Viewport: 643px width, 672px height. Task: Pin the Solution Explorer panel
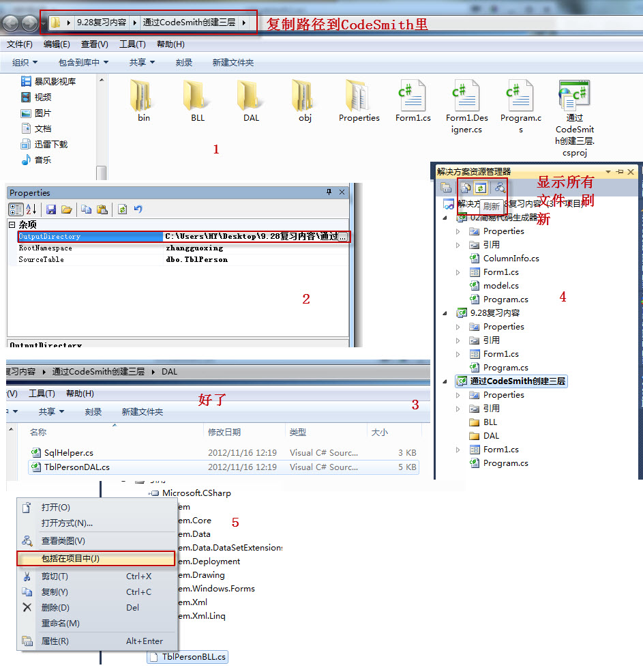point(619,171)
